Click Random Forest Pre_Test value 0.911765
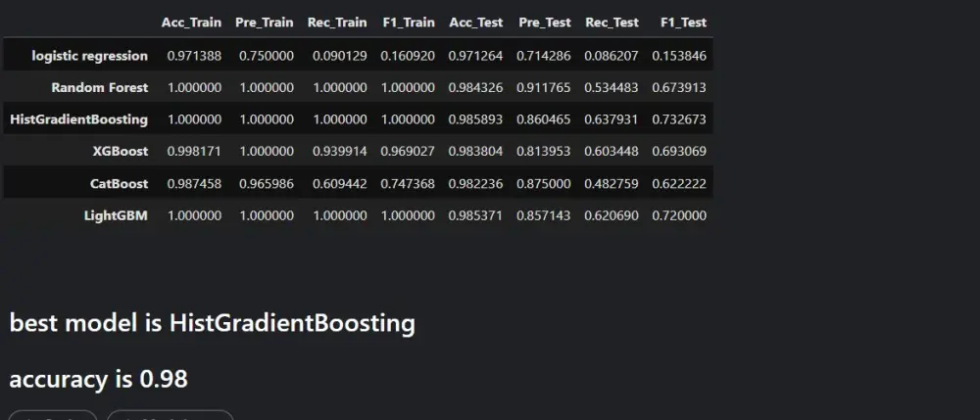 [544, 88]
